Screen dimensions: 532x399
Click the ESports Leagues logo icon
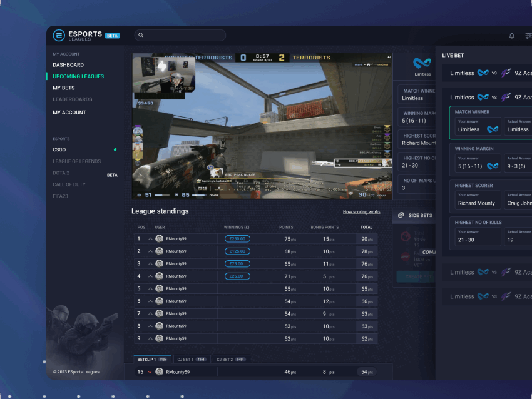coord(59,36)
